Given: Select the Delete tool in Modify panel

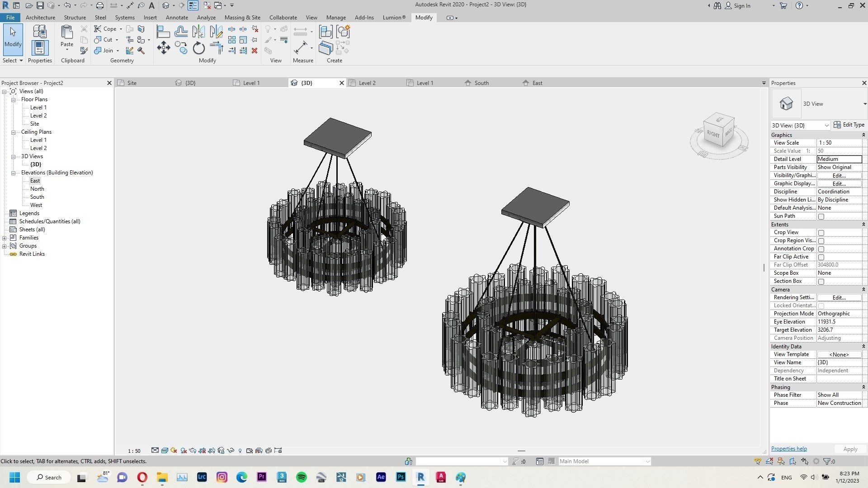Looking at the screenshot, I should (255, 51).
